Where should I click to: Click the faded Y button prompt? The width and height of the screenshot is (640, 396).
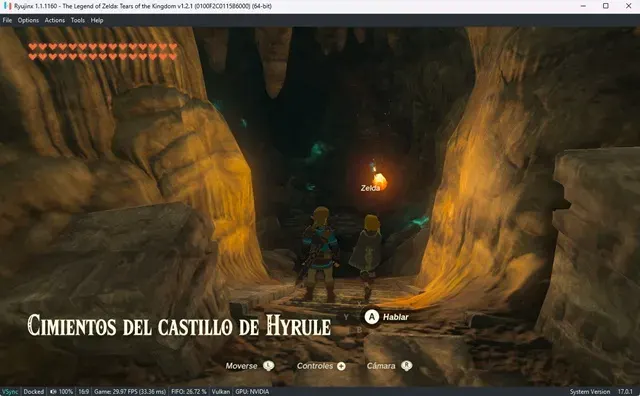[346, 317]
